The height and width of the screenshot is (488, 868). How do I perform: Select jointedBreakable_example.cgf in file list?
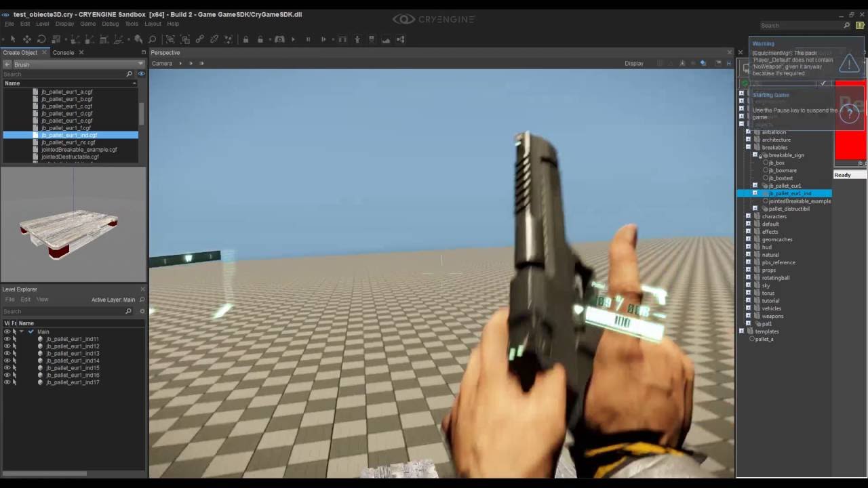click(x=79, y=150)
